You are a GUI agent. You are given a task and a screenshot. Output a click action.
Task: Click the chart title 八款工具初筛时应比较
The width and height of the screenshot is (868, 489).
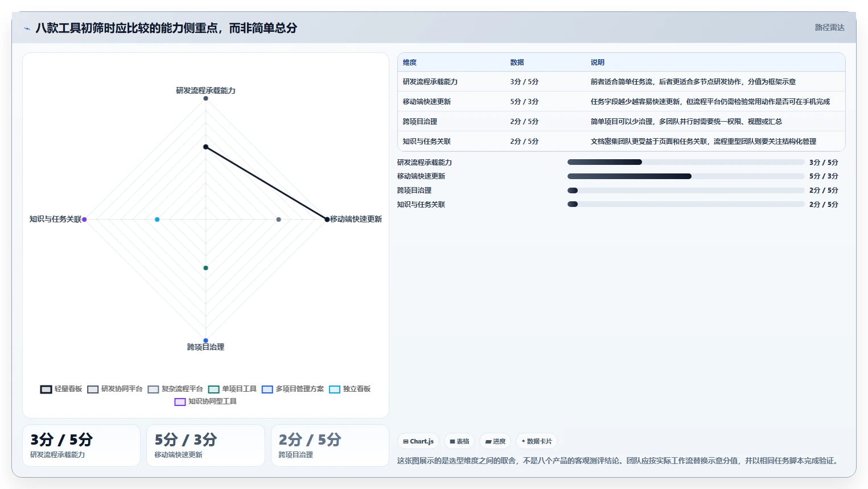tap(166, 28)
